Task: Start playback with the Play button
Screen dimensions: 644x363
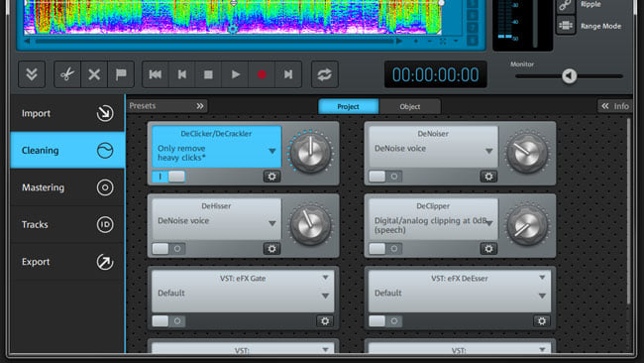Action: 235,74
